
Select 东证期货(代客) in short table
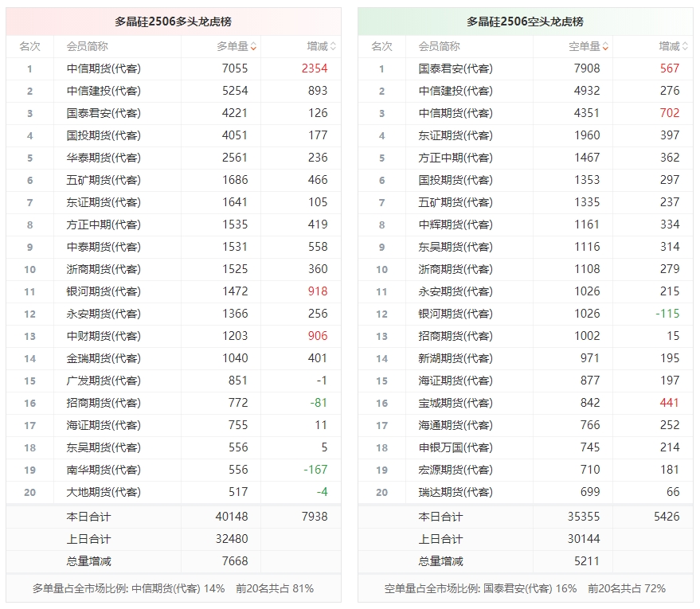click(456, 135)
